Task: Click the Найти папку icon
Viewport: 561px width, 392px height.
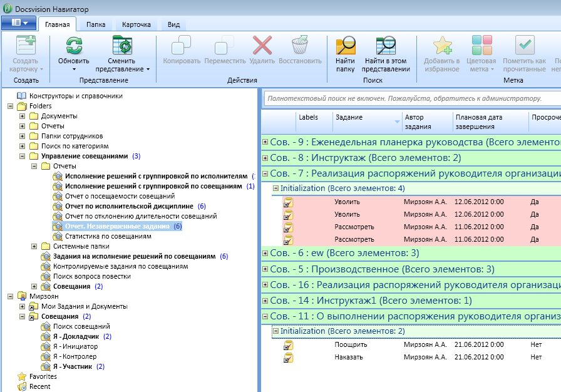Action: pyautogui.click(x=345, y=46)
